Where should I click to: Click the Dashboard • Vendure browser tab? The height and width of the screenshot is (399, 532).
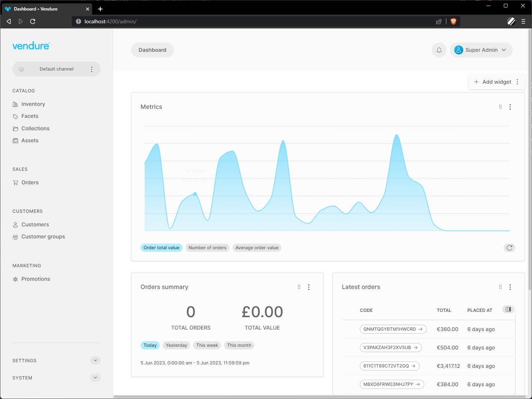pyautogui.click(x=47, y=9)
